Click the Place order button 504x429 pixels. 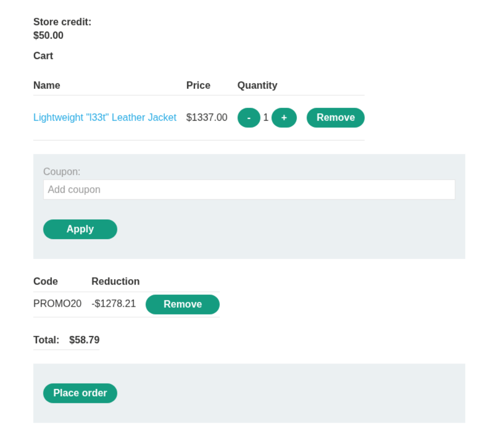(80, 393)
